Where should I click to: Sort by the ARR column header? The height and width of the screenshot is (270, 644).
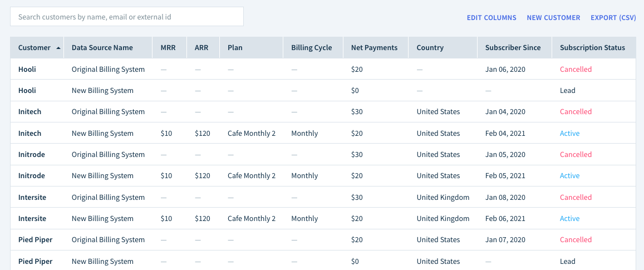point(201,48)
